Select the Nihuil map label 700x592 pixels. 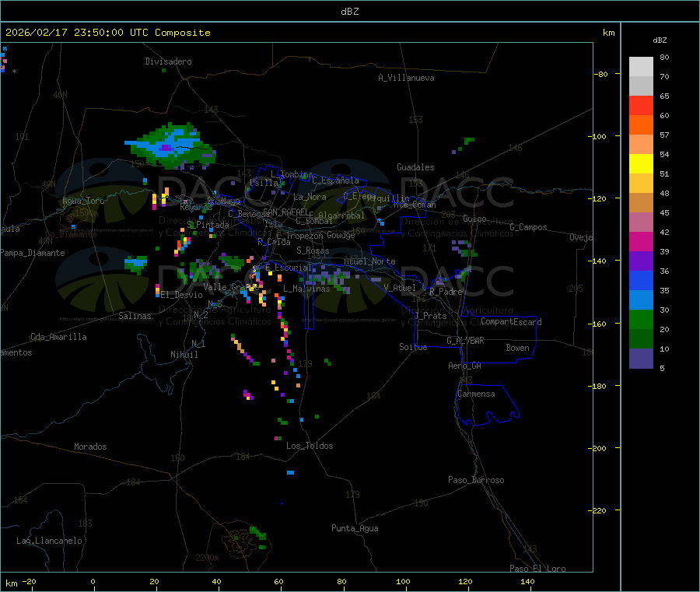(x=184, y=355)
